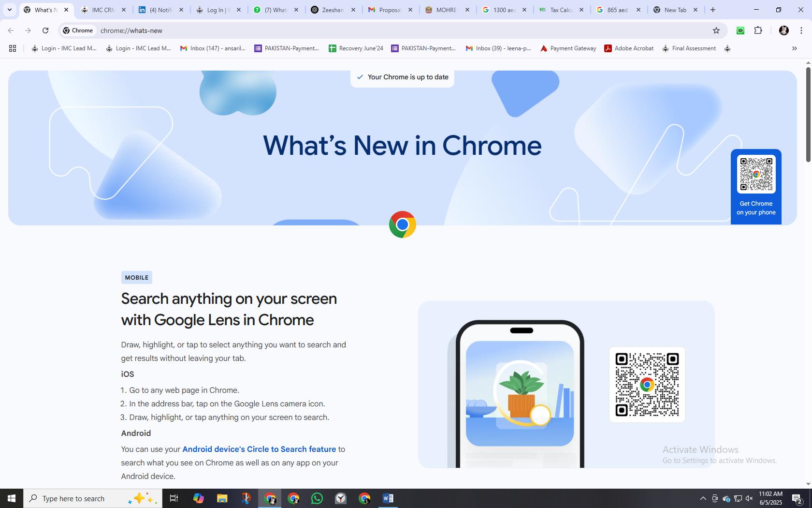Open File Explorer from the taskbar

coord(222,498)
